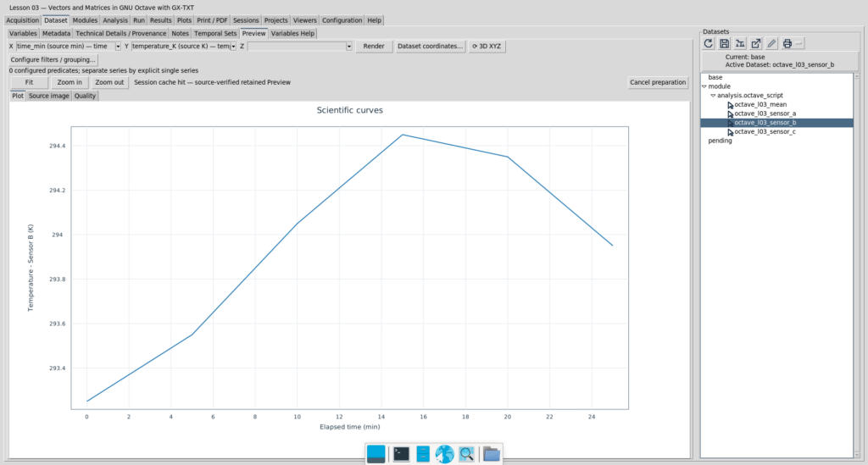Open the Viewers tab
Image resolution: width=868 pixels, height=465 pixels.
pos(305,20)
